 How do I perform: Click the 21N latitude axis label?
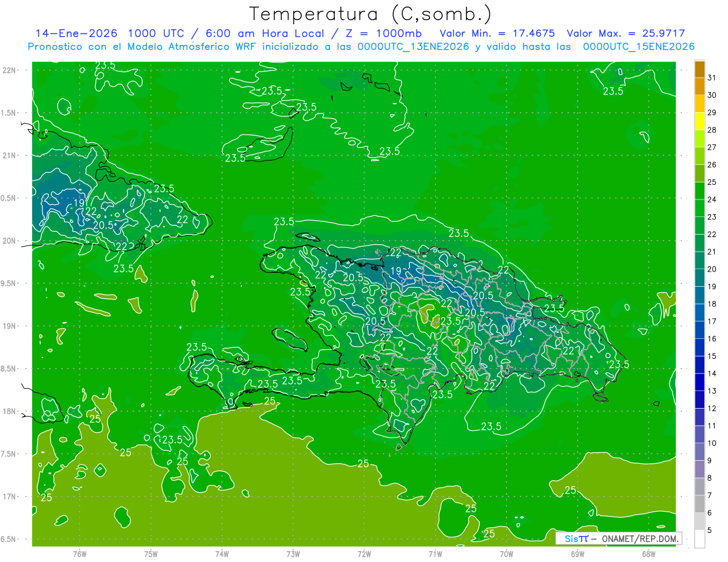pyautogui.click(x=10, y=155)
